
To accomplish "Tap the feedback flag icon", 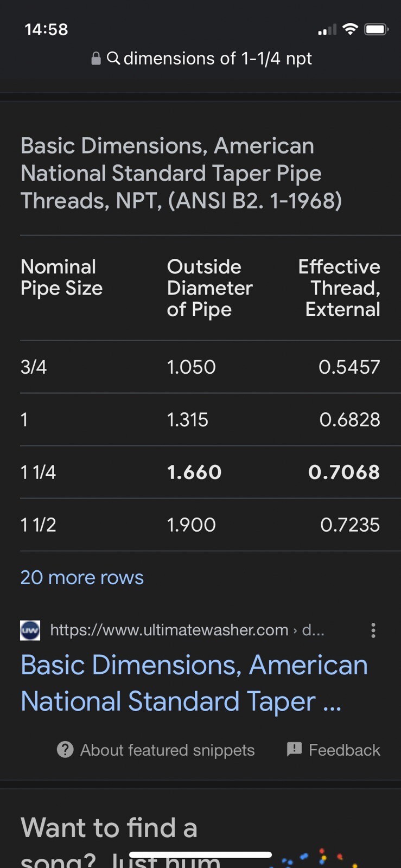I will click(294, 749).
